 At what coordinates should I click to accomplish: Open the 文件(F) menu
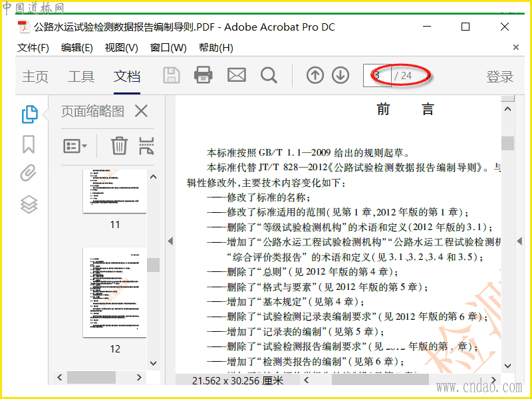[x=33, y=48]
